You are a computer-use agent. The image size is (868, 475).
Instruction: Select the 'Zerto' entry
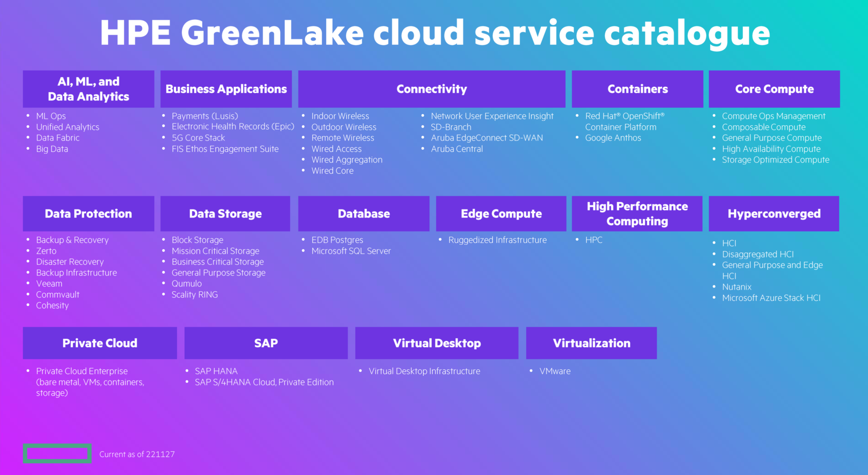point(46,251)
